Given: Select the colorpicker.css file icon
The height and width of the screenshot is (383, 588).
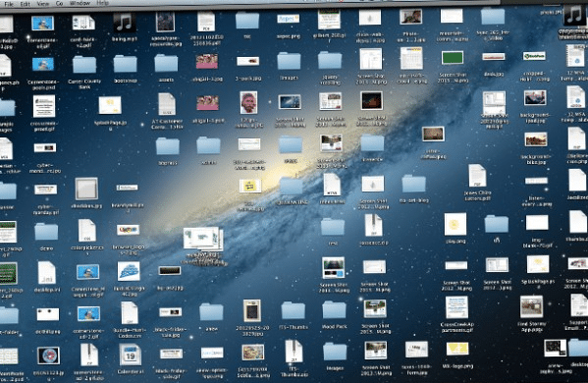Looking at the screenshot, I should click(87, 231).
